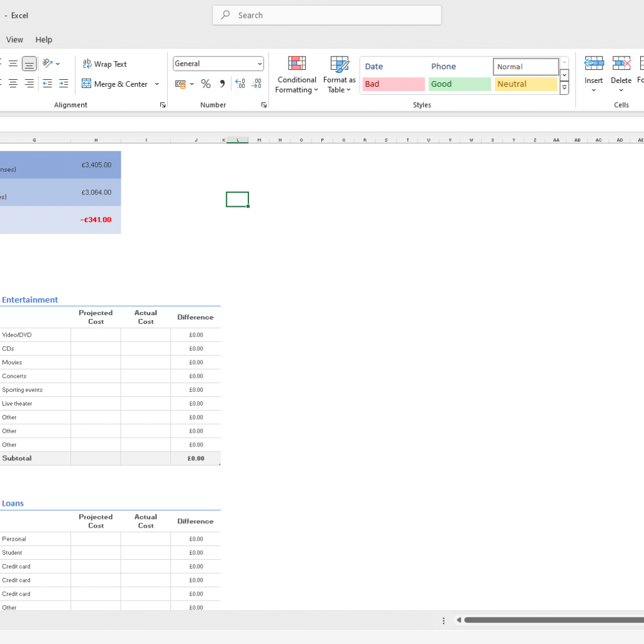Image resolution: width=644 pixels, height=644 pixels.
Task: Click the Percent Style icon
Action: point(206,84)
